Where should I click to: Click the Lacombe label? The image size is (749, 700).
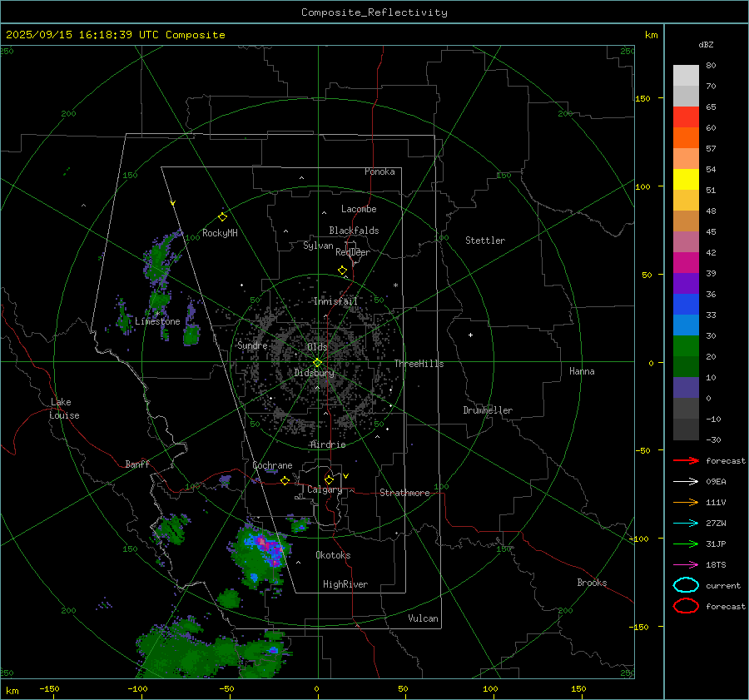point(359,209)
